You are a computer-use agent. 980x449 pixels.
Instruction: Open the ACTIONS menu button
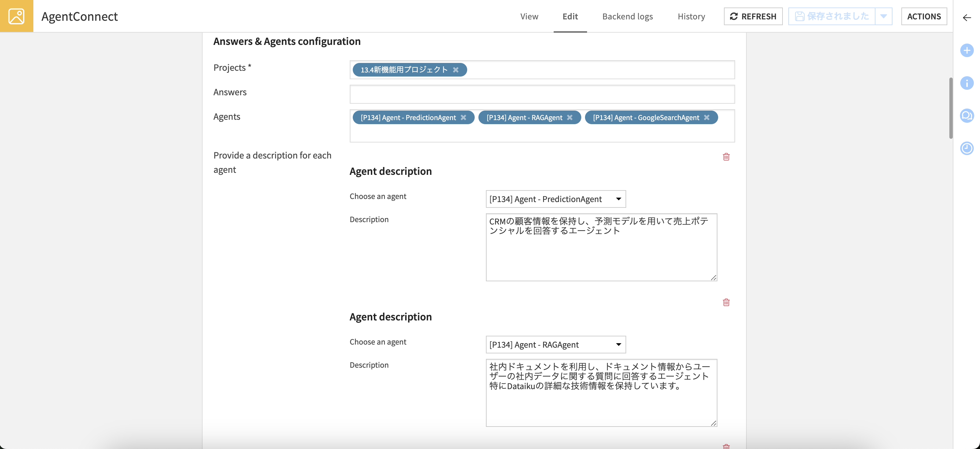(923, 16)
